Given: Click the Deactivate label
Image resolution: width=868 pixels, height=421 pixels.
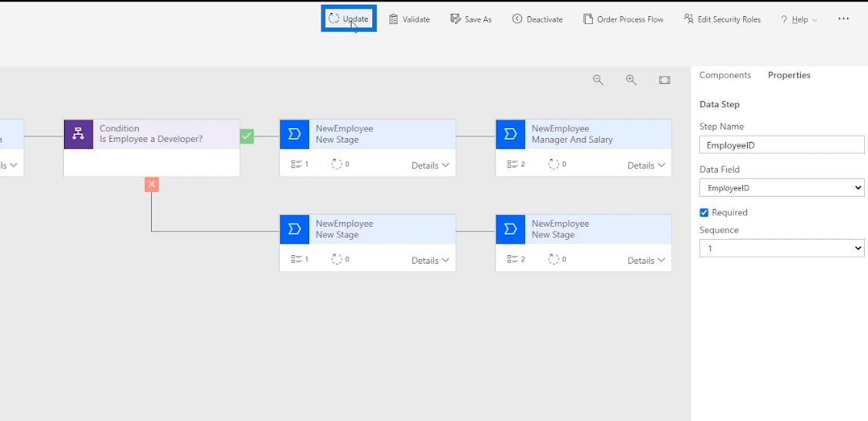Looking at the screenshot, I should (x=544, y=19).
